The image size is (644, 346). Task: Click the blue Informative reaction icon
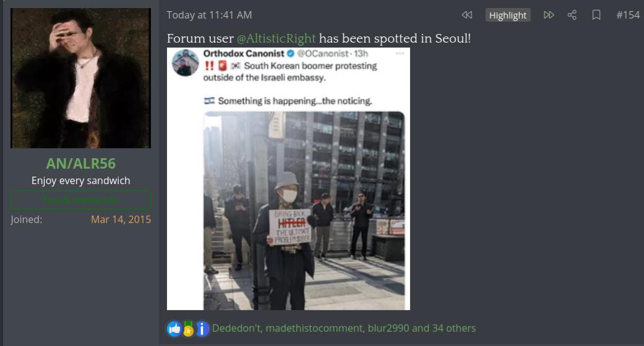tap(202, 329)
